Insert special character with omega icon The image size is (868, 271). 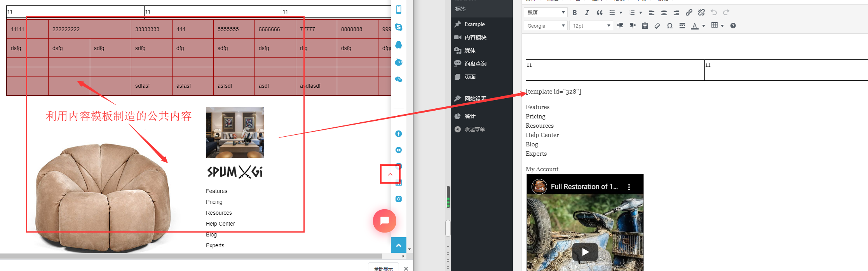pyautogui.click(x=670, y=26)
